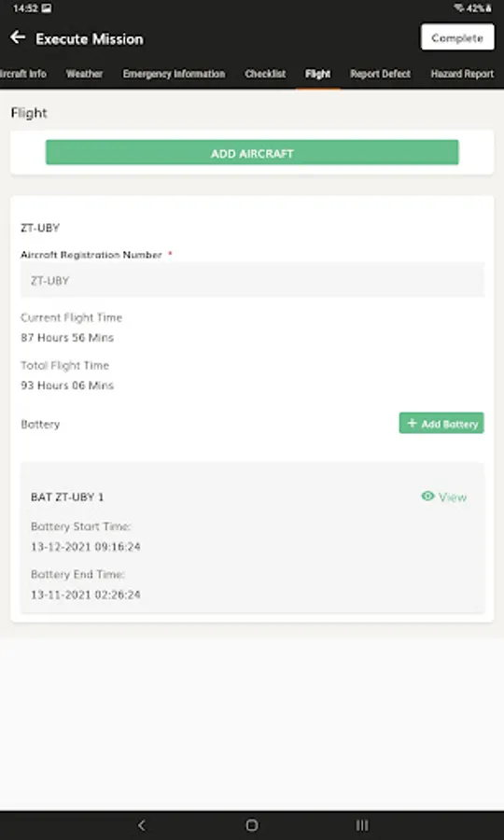Tap the Android back navigation icon
Viewport: 504px width, 840px height.
coord(141,825)
